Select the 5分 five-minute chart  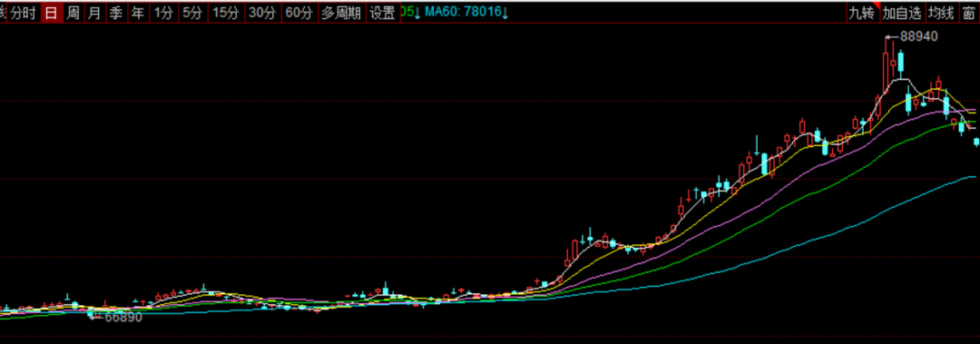pyautogui.click(x=192, y=13)
